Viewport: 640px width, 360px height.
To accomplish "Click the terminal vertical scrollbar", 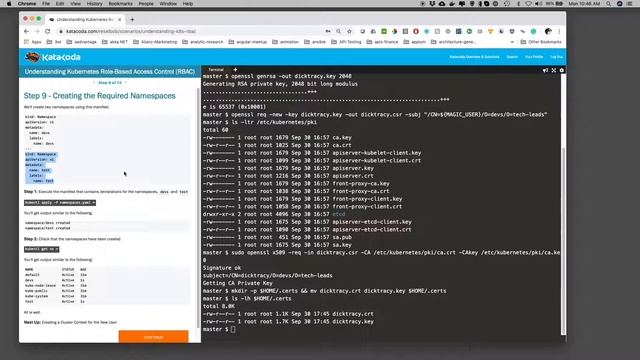I will [564, 241].
